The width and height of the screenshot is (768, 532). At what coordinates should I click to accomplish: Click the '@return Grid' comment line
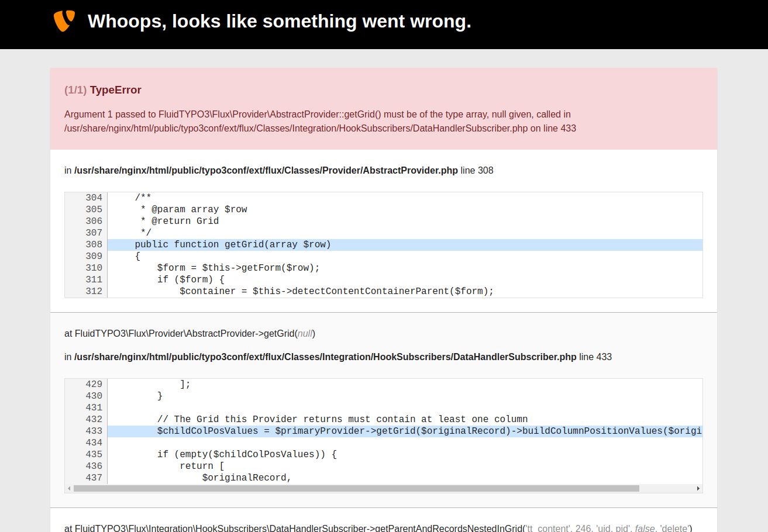click(180, 221)
